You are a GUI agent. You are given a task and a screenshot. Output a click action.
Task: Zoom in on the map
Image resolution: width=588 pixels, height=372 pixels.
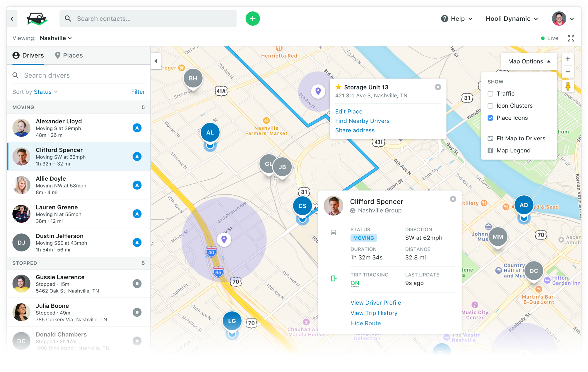[568, 59]
